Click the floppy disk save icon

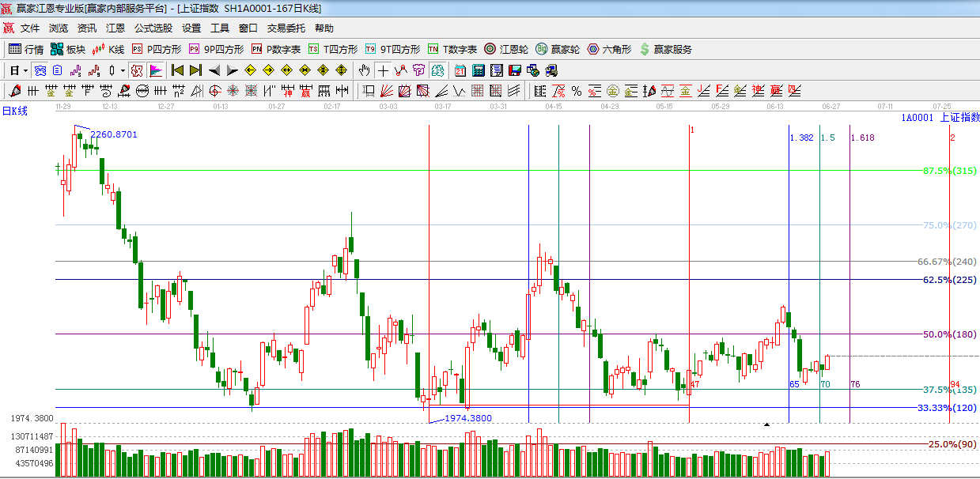[x=515, y=70]
